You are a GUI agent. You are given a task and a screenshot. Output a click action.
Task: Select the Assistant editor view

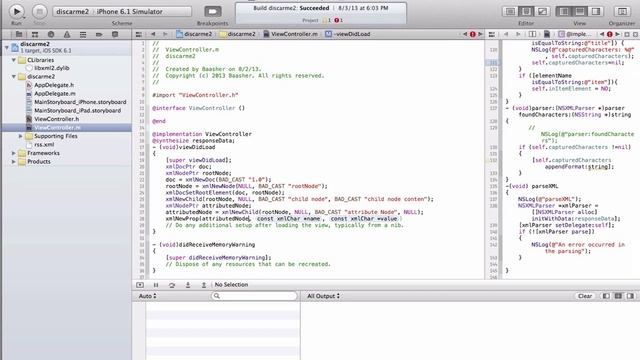[526, 11]
